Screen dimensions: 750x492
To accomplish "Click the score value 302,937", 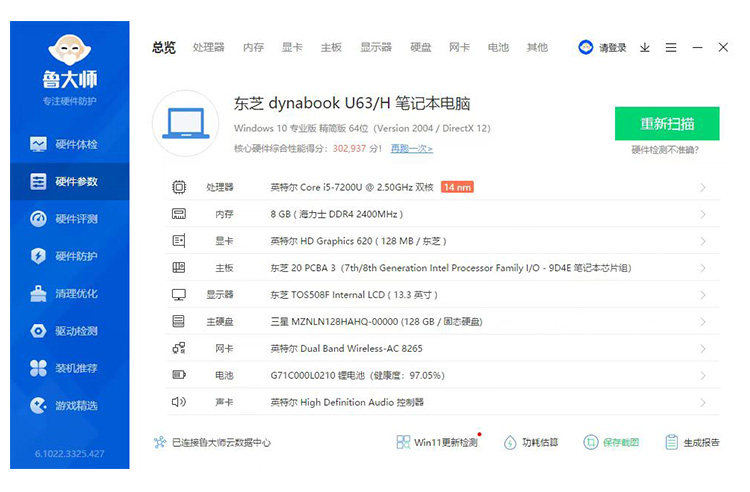I will tap(349, 149).
